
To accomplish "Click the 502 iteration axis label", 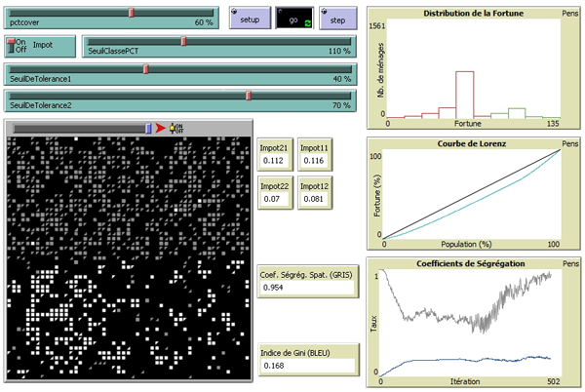I will 553,381.
